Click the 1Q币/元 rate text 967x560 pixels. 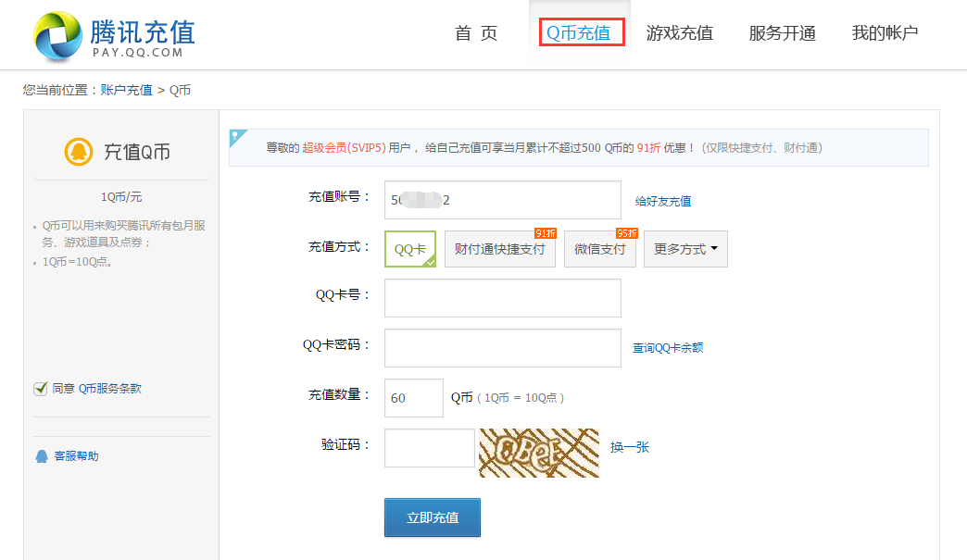pyautogui.click(x=121, y=197)
